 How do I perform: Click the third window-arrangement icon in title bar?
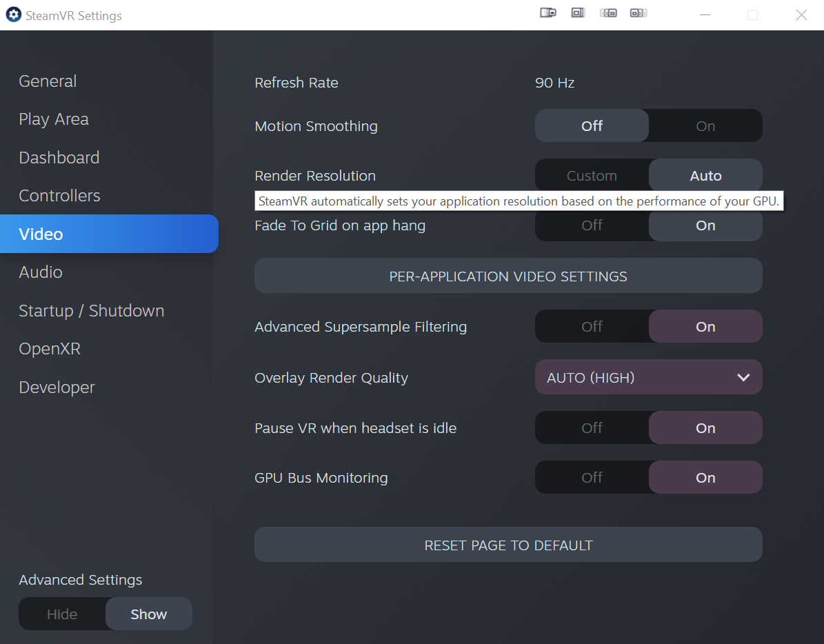[609, 13]
